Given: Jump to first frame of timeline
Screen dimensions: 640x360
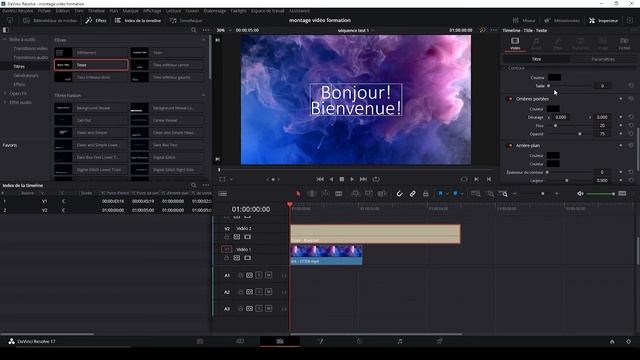Looking at the screenshot, I should (320, 179).
